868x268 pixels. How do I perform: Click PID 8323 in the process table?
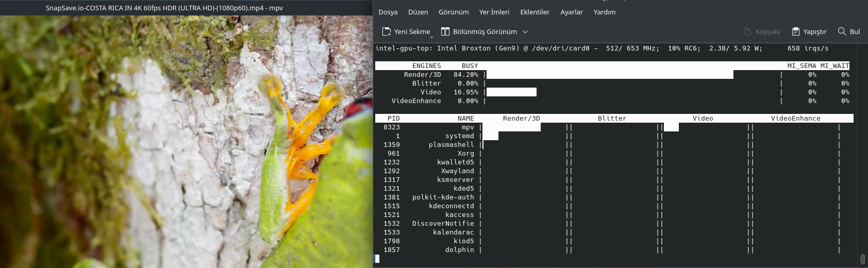pos(392,127)
